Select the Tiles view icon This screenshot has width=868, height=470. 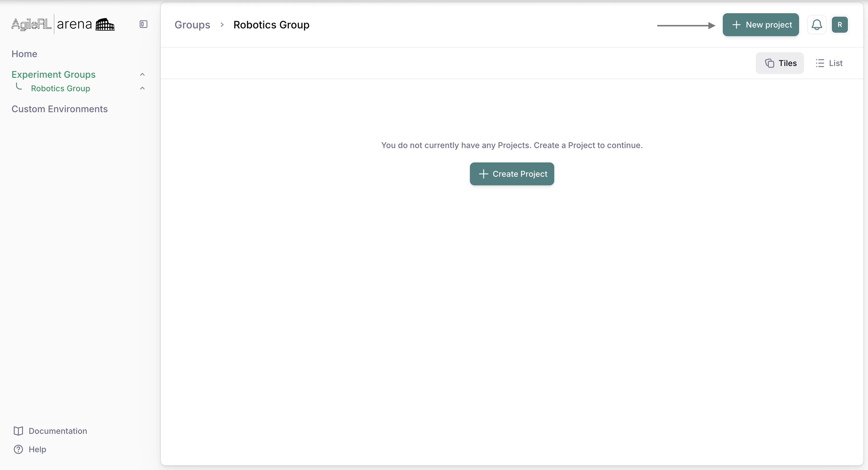770,63
